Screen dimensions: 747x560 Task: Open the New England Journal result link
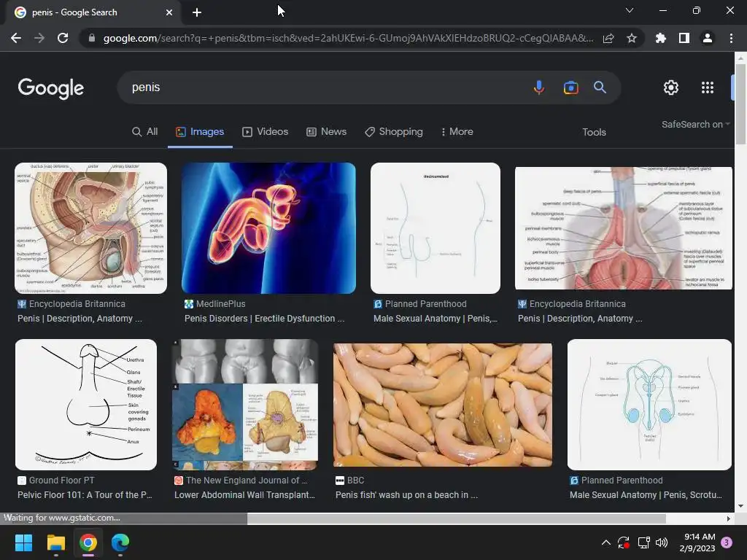[x=244, y=495]
